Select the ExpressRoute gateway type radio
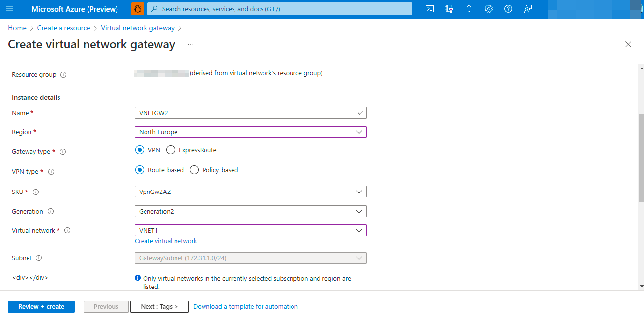 [171, 150]
